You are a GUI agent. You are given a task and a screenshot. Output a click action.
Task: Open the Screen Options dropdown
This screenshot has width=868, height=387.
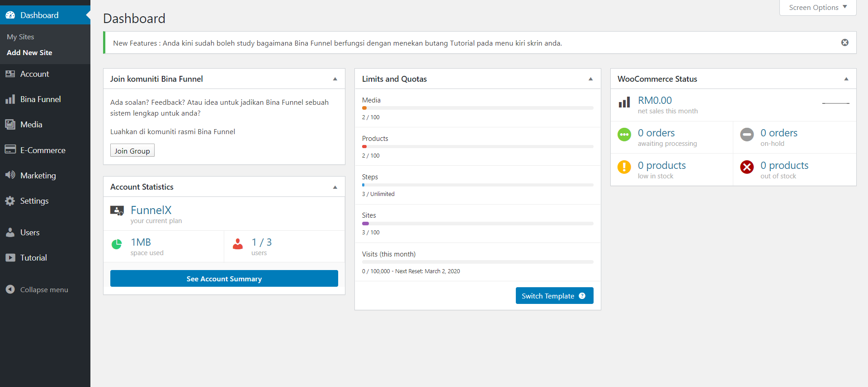pyautogui.click(x=818, y=8)
